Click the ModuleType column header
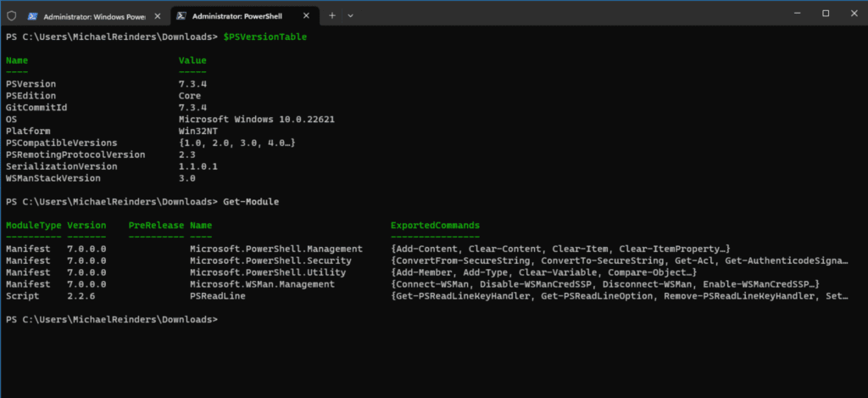This screenshot has width=868, height=398. [34, 226]
